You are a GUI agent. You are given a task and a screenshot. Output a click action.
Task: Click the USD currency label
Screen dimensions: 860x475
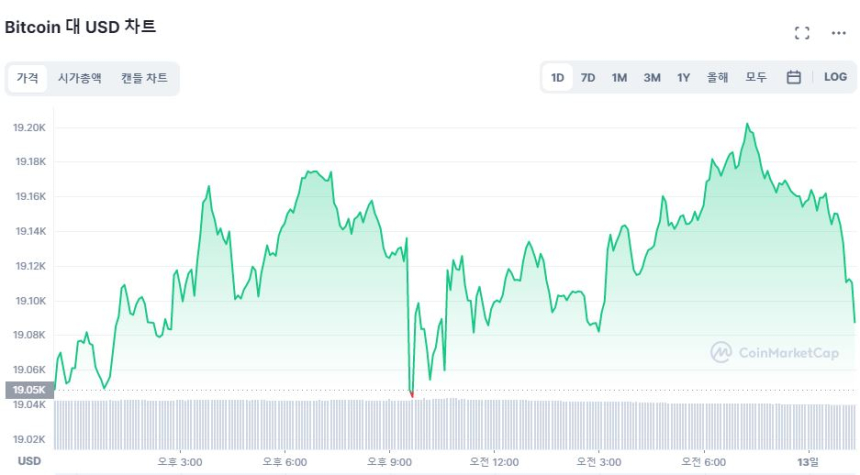click(30, 461)
